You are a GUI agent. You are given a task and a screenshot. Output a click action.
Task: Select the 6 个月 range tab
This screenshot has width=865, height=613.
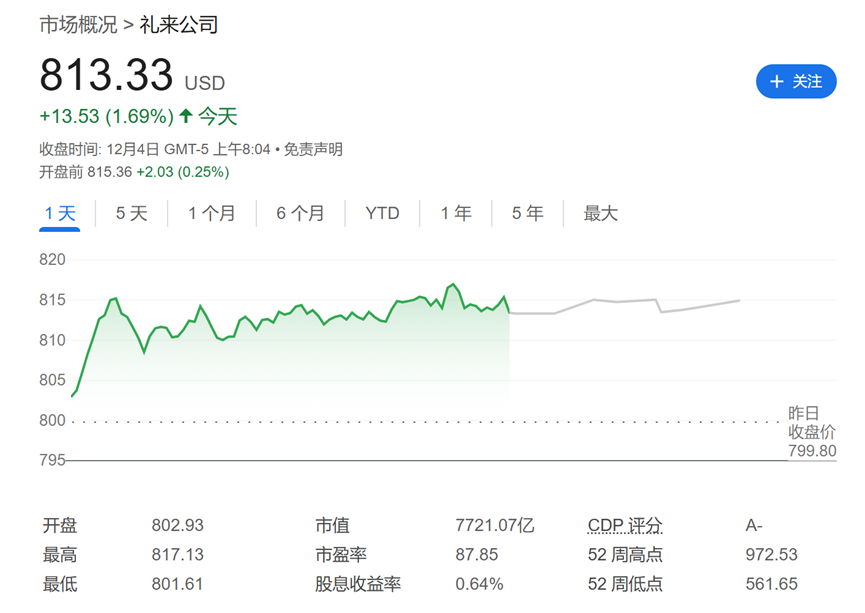[300, 214]
